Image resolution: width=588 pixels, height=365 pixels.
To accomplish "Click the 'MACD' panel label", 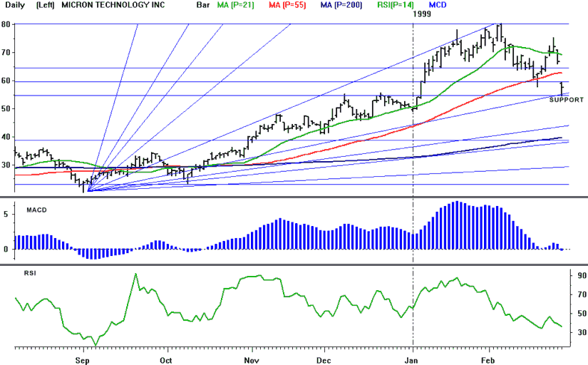I will [x=37, y=210].
